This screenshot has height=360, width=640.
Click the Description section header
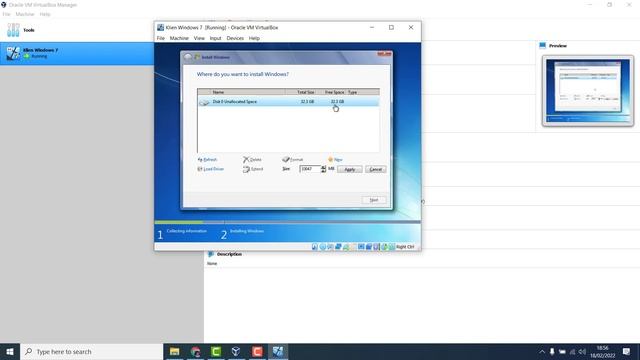tap(229, 254)
